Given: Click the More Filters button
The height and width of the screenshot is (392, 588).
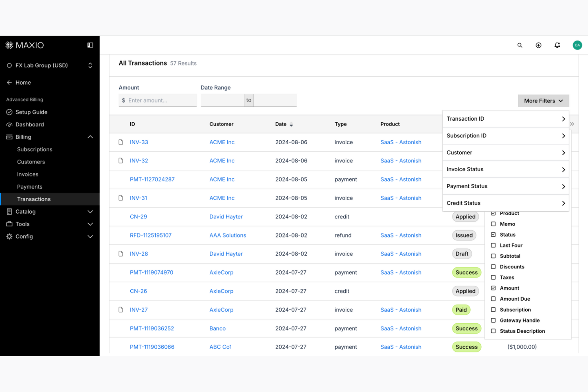Looking at the screenshot, I should (543, 100).
